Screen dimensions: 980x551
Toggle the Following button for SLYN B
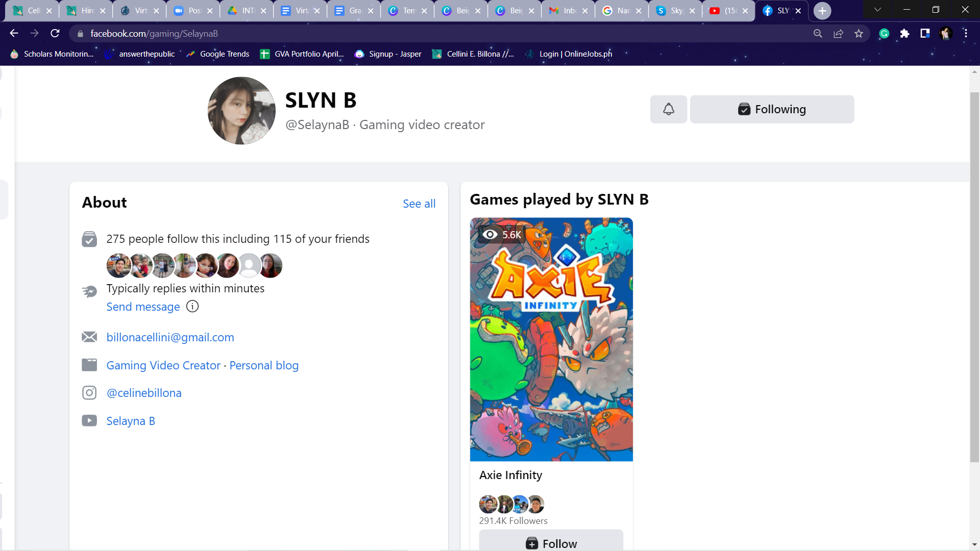tap(771, 109)
